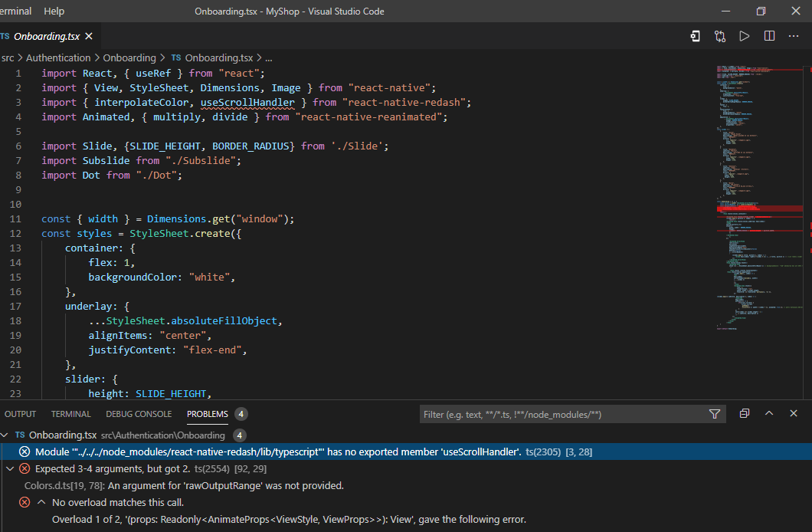Split the editor to the right
This screenshot has height=532, width=812.
pos(769,36)
